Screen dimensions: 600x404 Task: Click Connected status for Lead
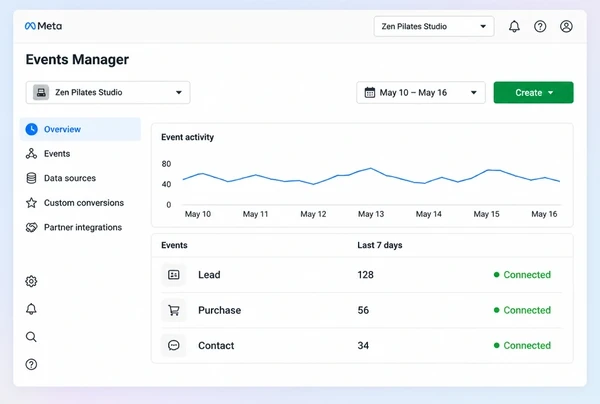coord(522,275)
